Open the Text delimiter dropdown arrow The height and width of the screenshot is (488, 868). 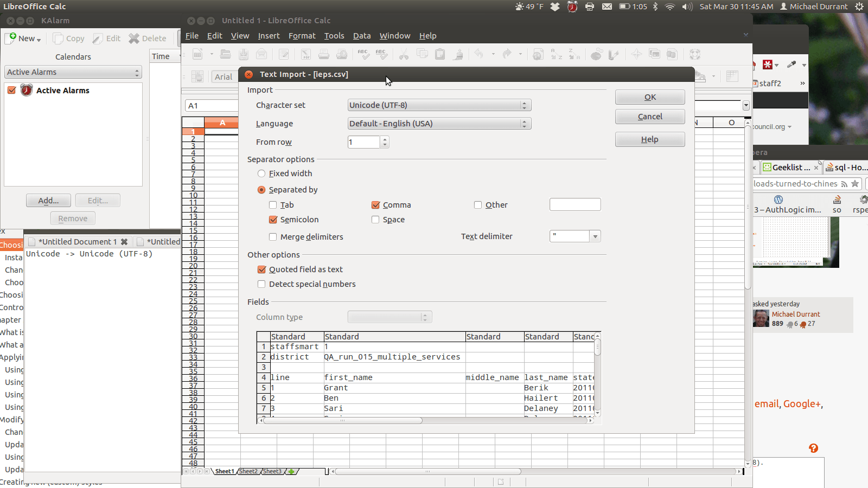click(x=595, y=236)
